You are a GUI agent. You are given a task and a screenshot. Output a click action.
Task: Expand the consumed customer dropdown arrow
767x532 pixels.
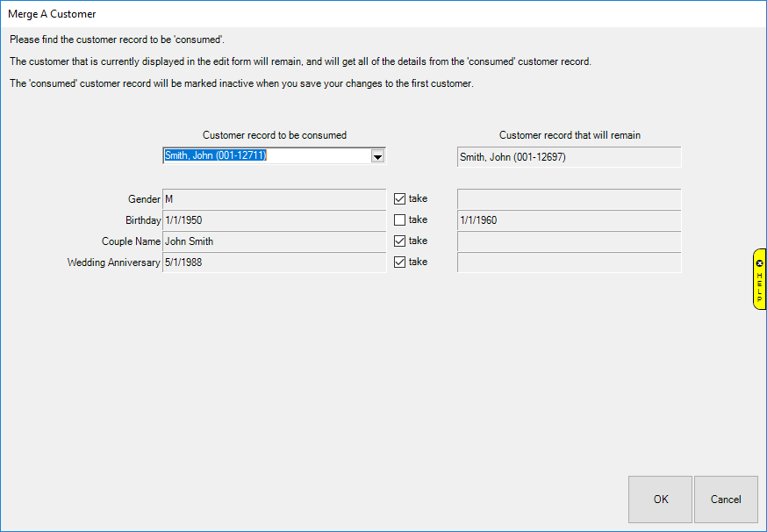coord(377,156)
